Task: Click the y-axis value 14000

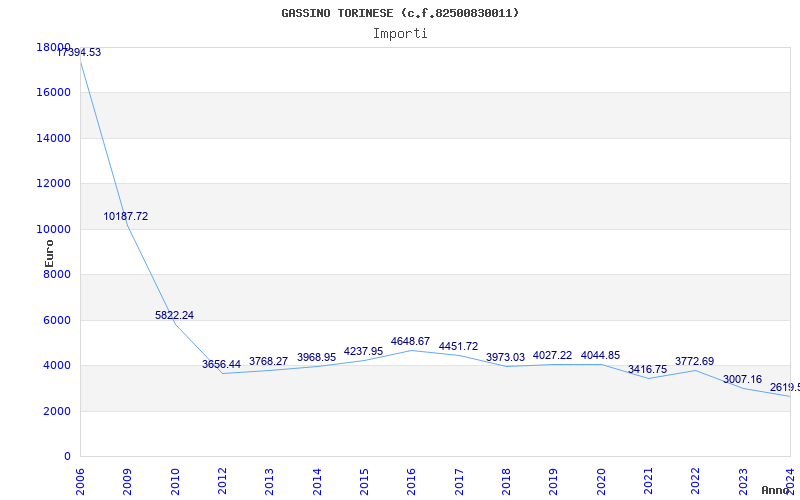Action: [53, 138]
